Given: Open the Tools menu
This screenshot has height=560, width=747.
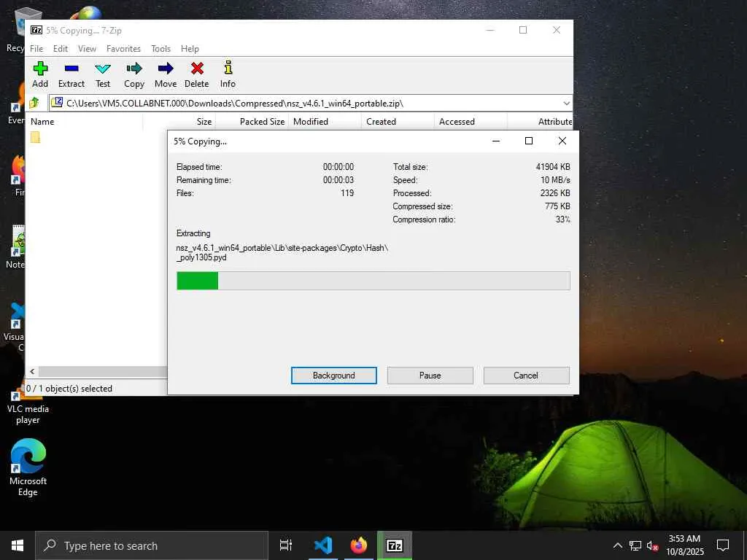Looking at the screenshot, I should point(160,49).
